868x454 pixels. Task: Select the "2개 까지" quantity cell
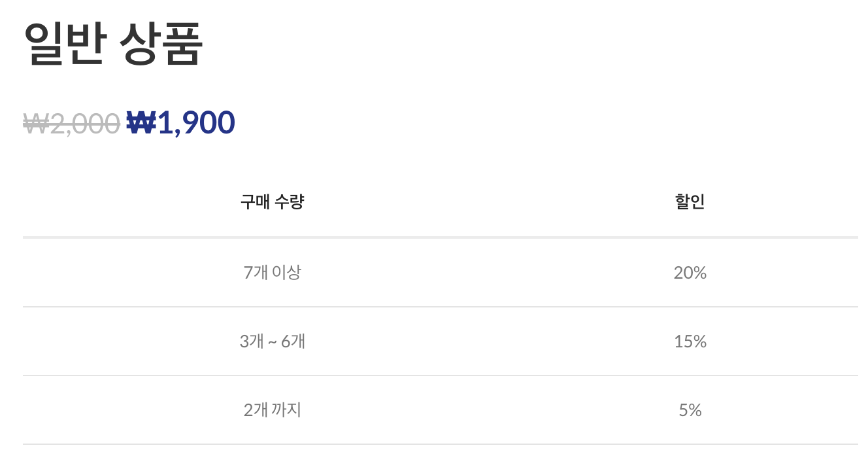272,410
